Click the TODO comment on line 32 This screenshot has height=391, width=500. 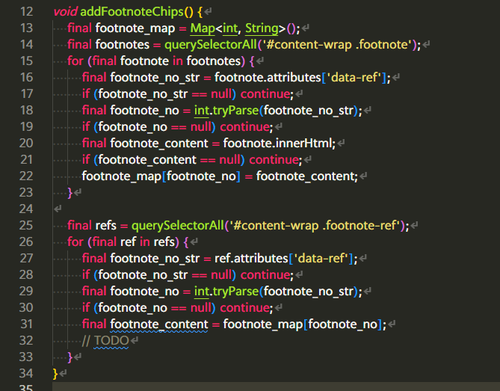(105, 341)
